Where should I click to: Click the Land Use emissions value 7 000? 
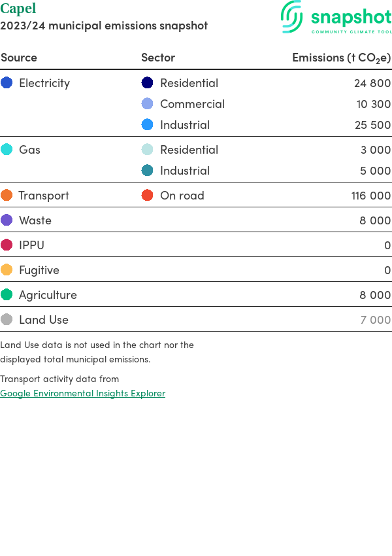tap(375, 320)
